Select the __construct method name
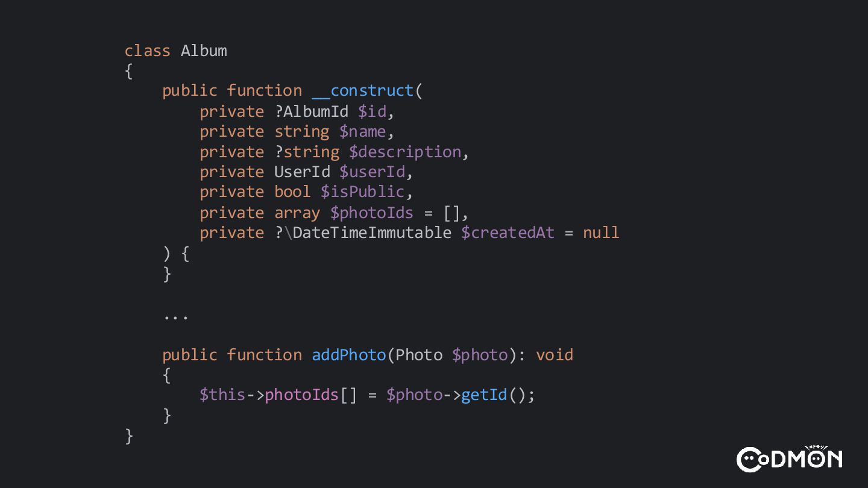The height and width of the screenshot is (488, 868). [x=363, y=90]
